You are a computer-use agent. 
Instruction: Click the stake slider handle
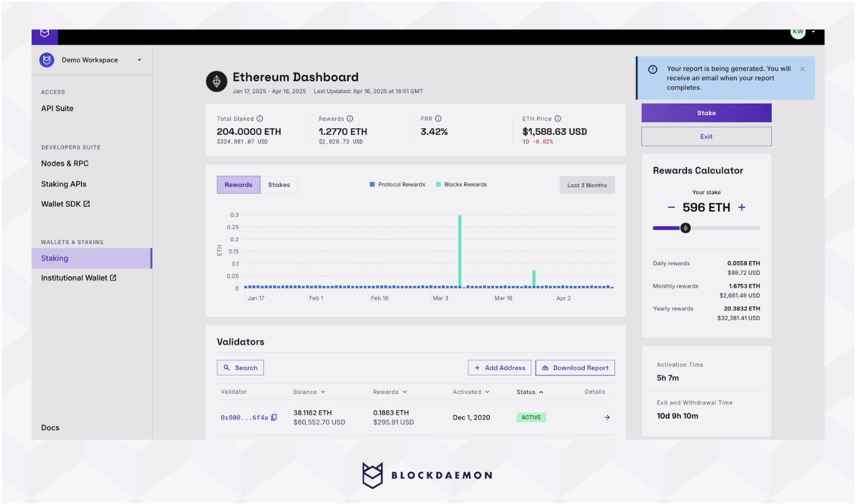685,228
